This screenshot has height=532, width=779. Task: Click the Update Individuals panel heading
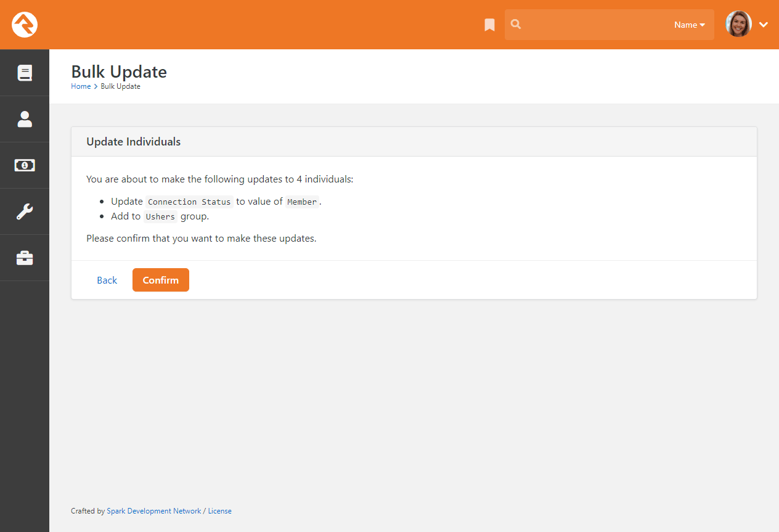134,142
